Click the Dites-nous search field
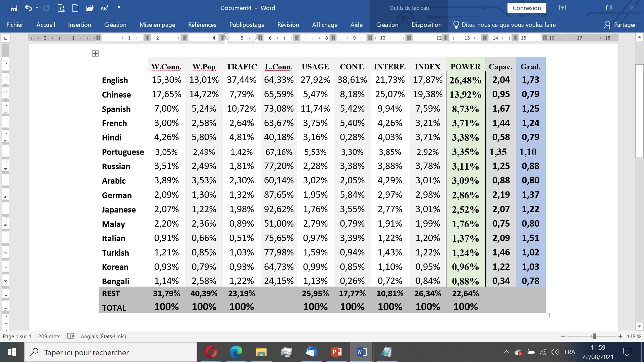 (508, 25)
